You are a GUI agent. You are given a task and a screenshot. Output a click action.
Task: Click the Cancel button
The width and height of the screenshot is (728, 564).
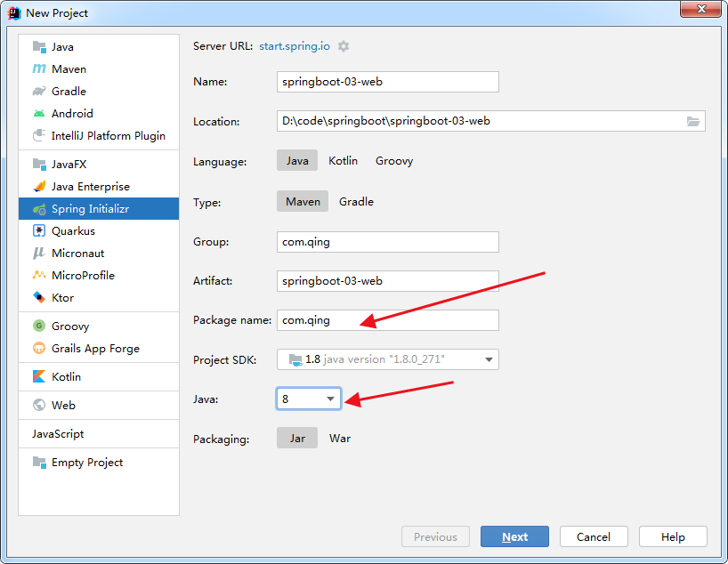coord(594,536)
